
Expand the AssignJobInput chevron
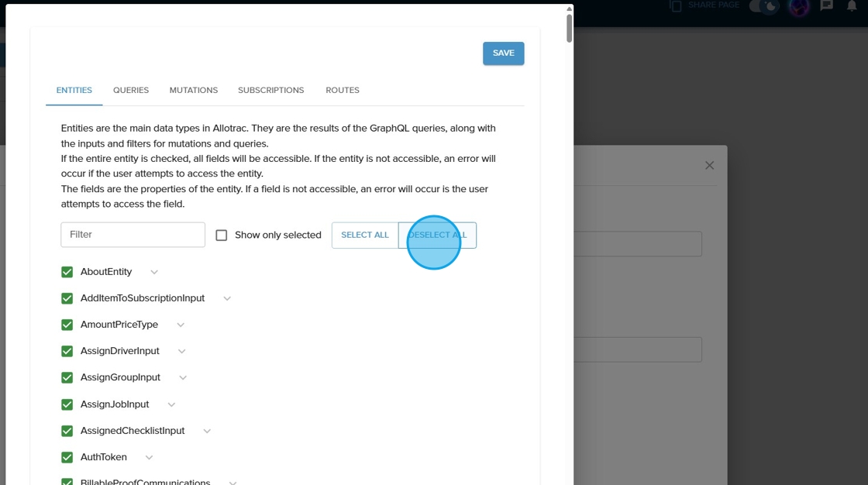(x=171, y=404)
